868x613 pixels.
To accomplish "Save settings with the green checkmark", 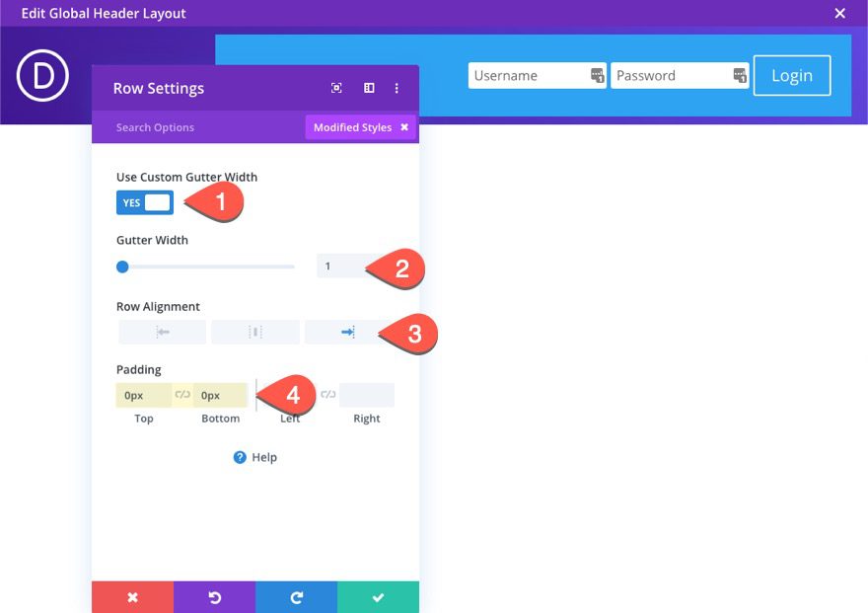I will tap(379, 597).
